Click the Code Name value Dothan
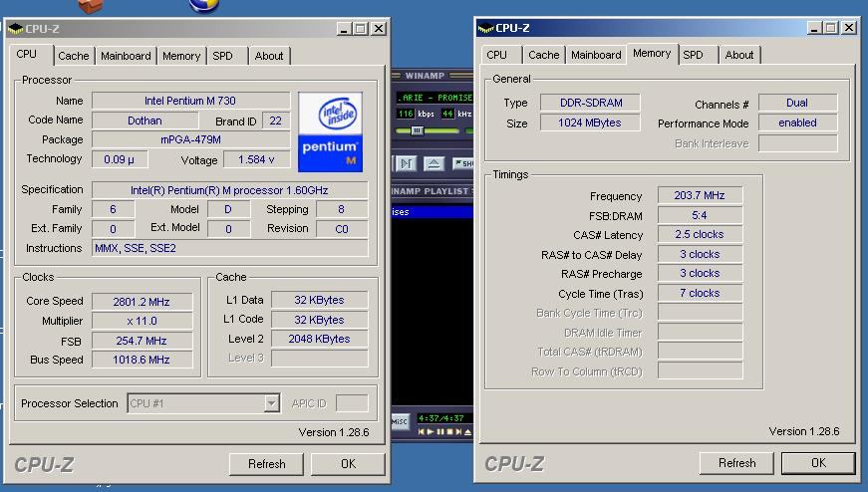The width and height of the screenshot is (868, 492). [x=145, y=121]
